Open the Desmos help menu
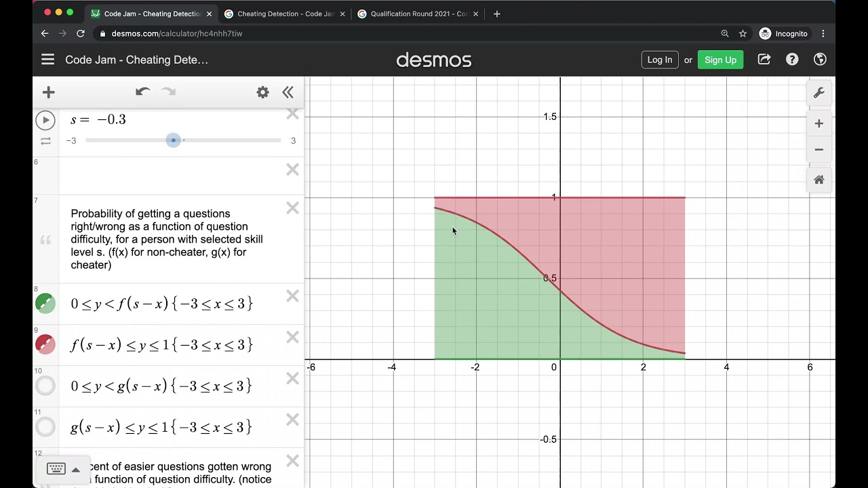This screenshot has height=488, width=868. coord(792,60)
